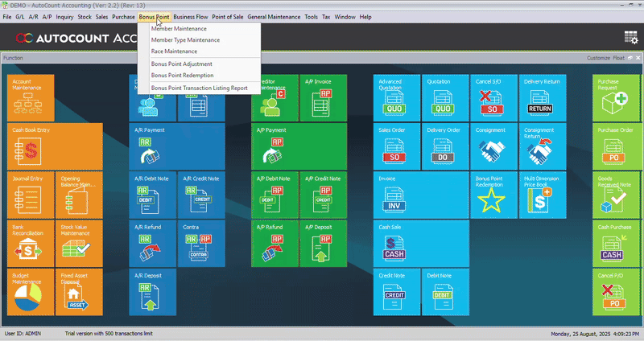Open the Multi-Dimension Price Book tile

542,195
